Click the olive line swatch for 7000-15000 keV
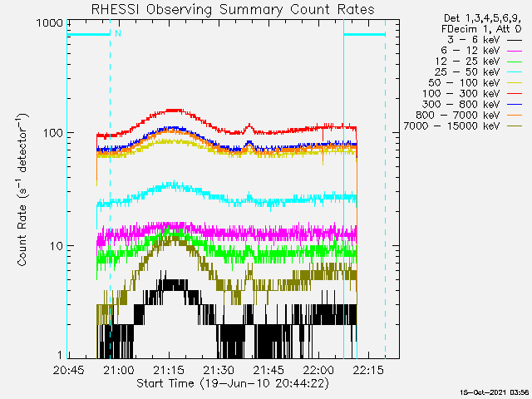This screenshot has height=399, width=532. coord(515,126)
